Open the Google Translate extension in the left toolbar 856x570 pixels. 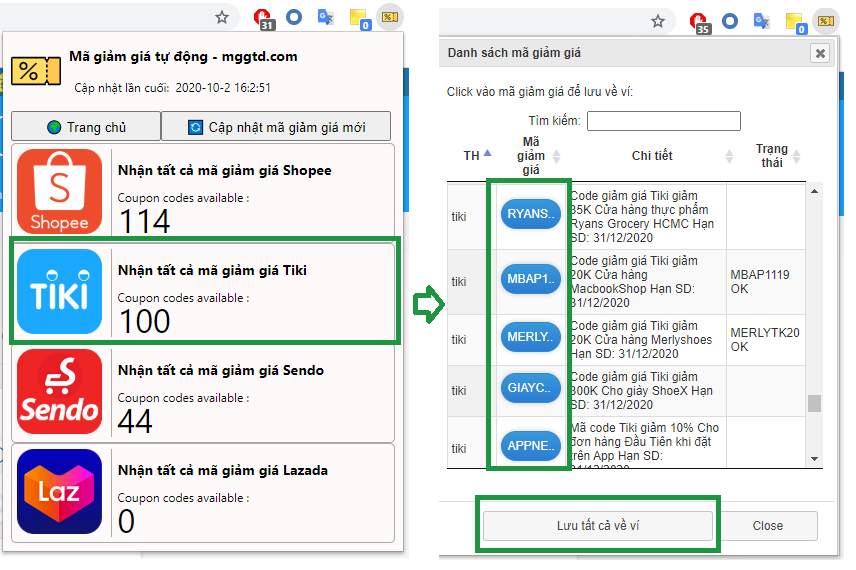click(x=325, y=17)
